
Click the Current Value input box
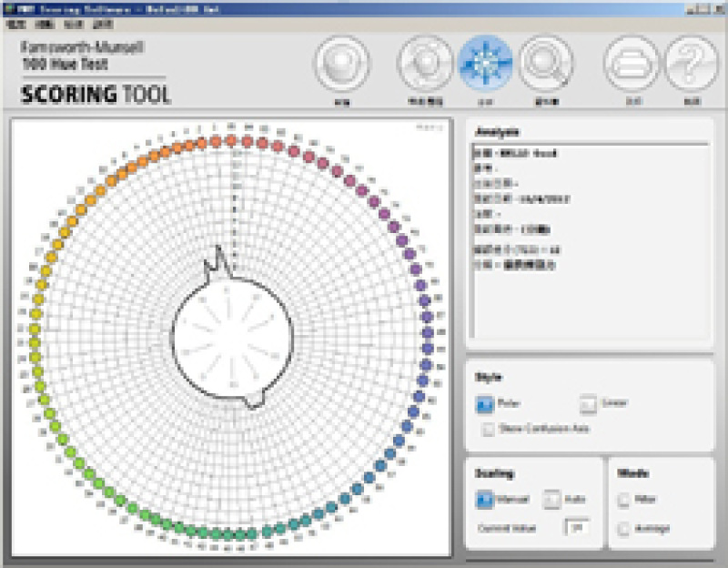coord(577,528)
